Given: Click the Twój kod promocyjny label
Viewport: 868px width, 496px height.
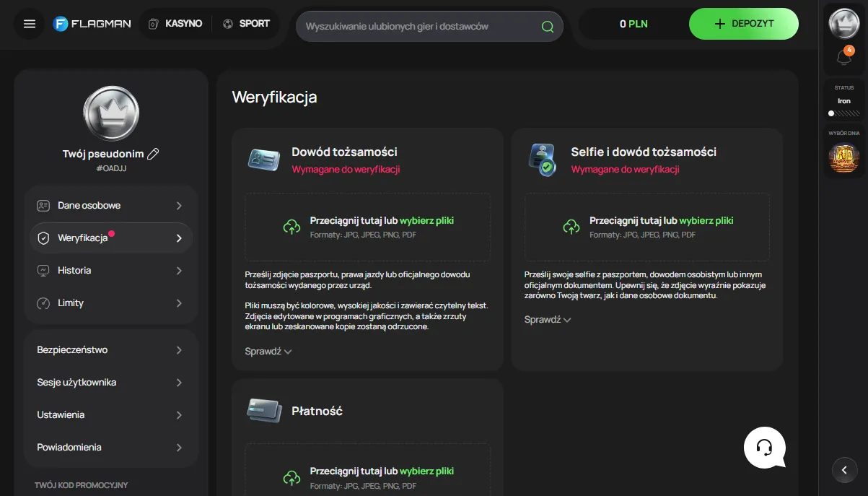Looking at the screenshot, I should tap(81, 485).
